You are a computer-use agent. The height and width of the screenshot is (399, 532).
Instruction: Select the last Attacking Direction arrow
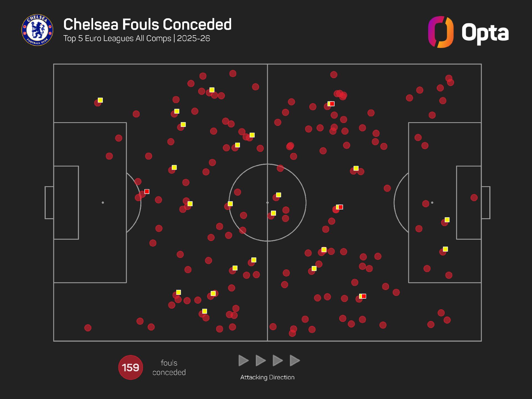pyautogui.click(x=295, y=360)
